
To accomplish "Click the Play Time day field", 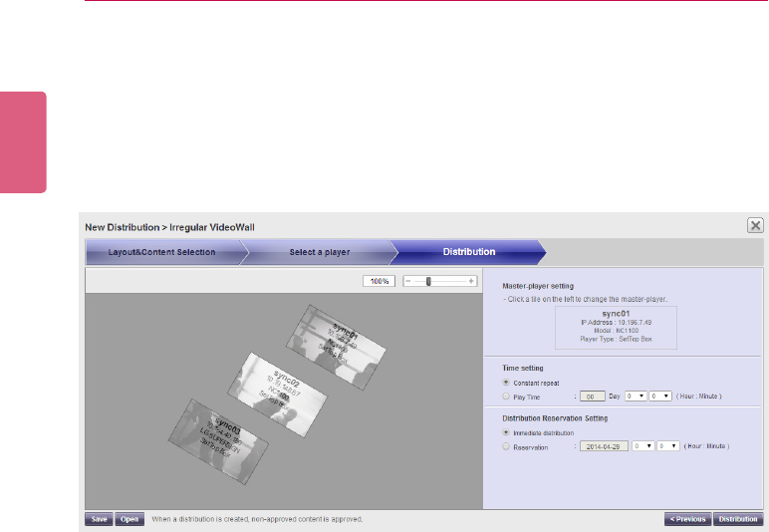I will click(x=592, y=397).
